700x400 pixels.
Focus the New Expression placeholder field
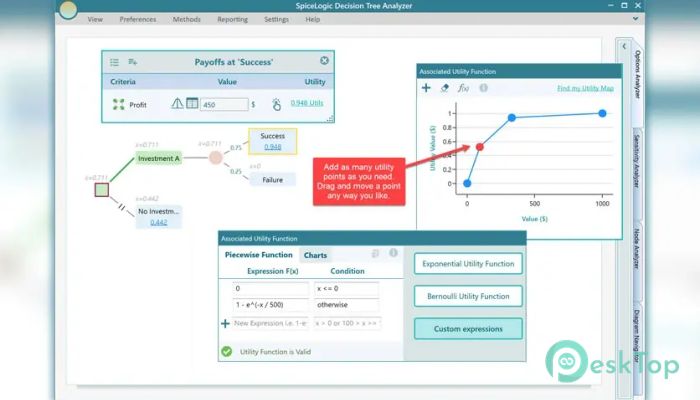(x=271, y=323)
